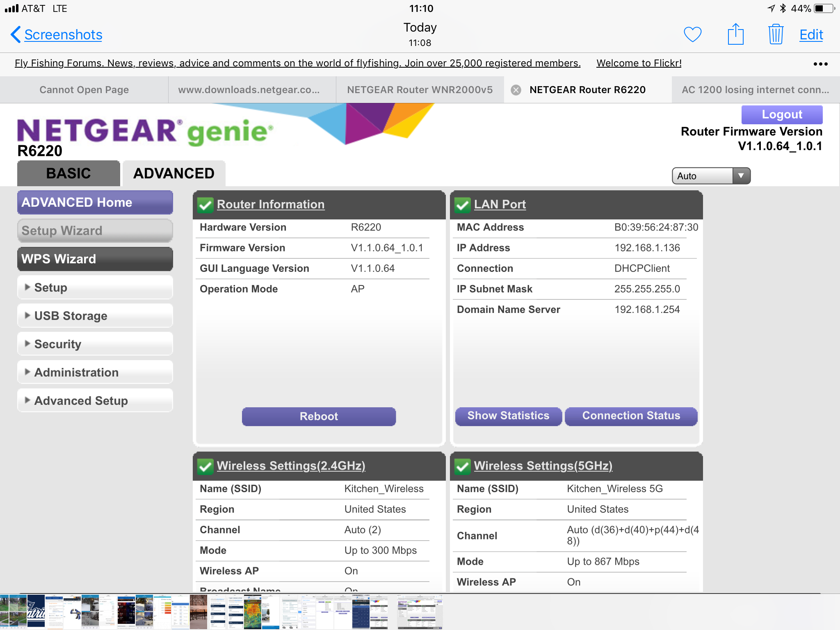Click the Show Statistics button
This screenshot has width=840, height=630.
point(508,416)
